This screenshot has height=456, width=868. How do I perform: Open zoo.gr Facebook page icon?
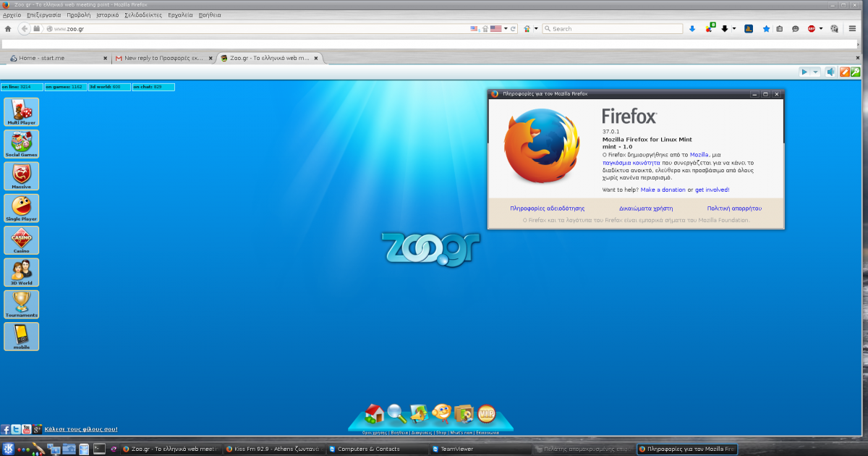[6, 429]
